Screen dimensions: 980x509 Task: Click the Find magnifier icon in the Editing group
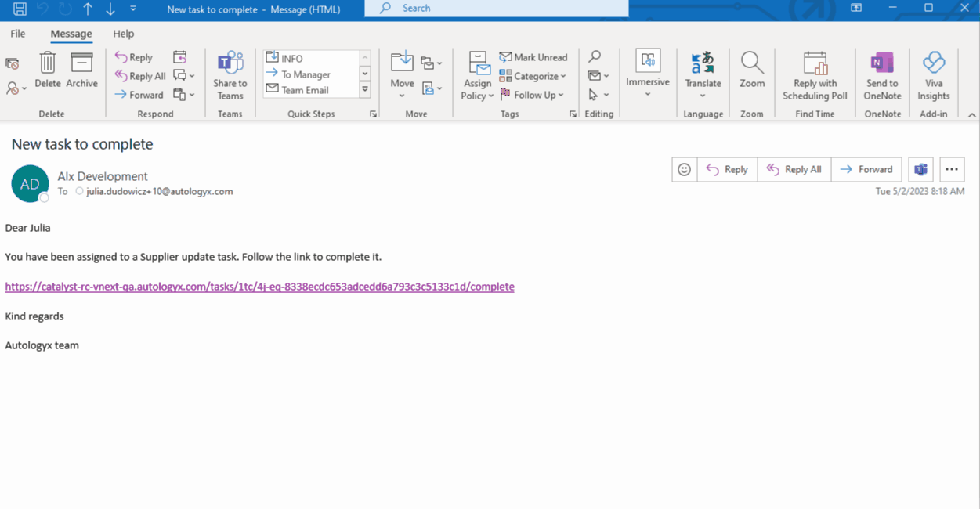(595, 57)
